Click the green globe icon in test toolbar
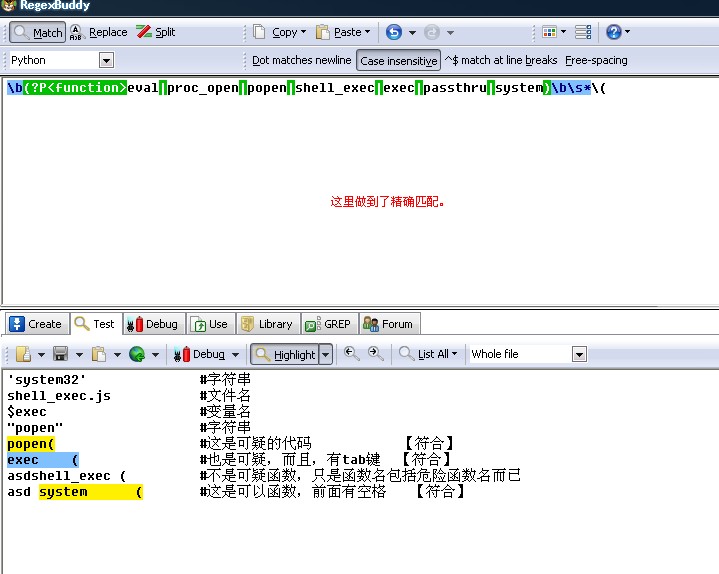The width and height of the screenshot is (719, 574). click(x=137, y=354)
